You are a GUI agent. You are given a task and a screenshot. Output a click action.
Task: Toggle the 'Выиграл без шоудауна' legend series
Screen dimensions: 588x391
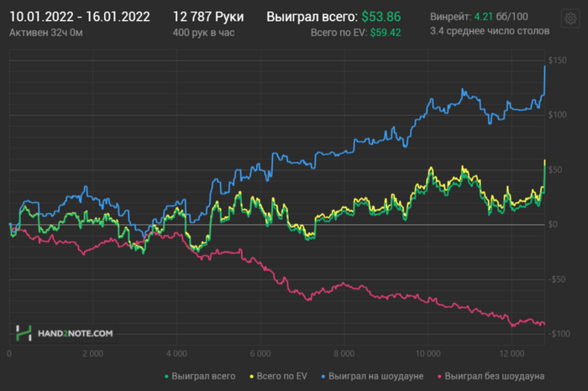click(x=491, y=376)
